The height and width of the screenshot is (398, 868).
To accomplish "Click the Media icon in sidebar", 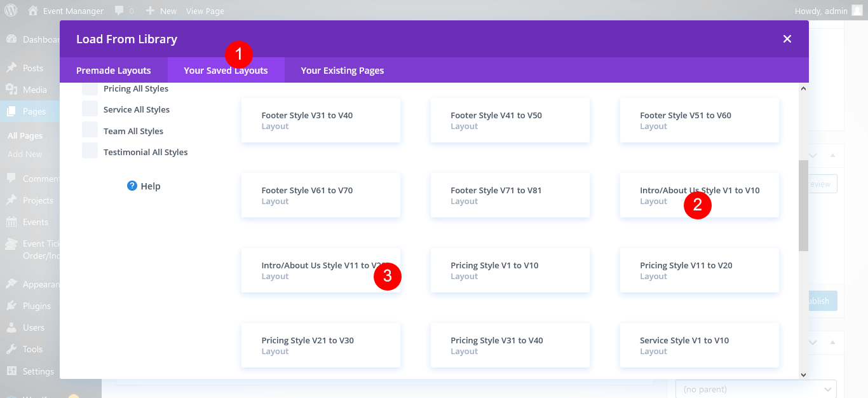I will 11,90.
